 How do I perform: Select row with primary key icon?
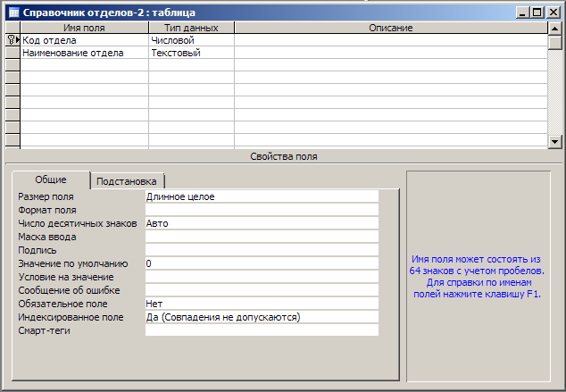click(13, 39)
